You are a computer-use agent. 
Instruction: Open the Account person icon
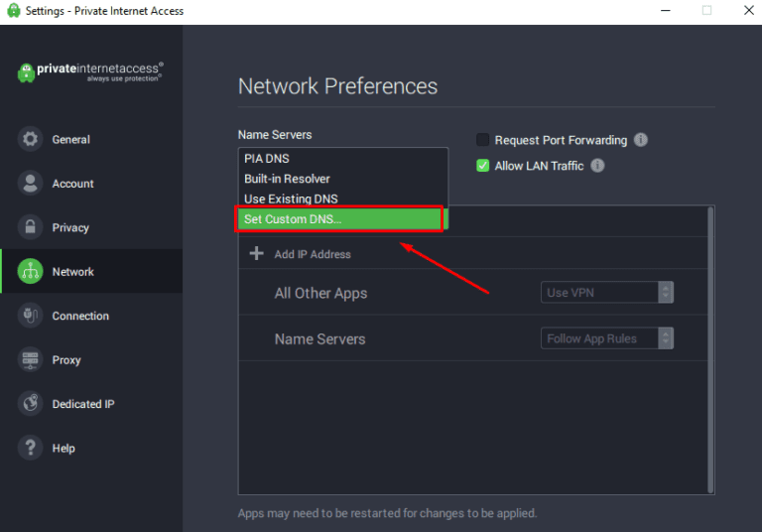pos(31,184)
